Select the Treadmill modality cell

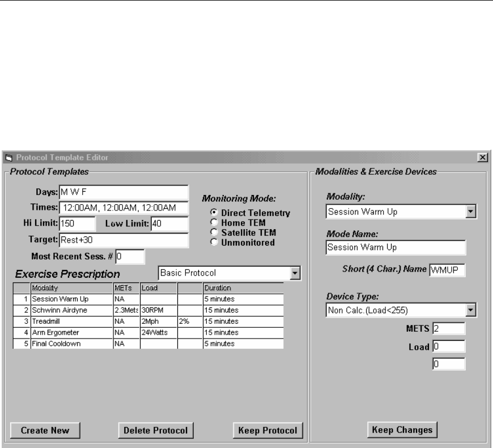[72, 322]
